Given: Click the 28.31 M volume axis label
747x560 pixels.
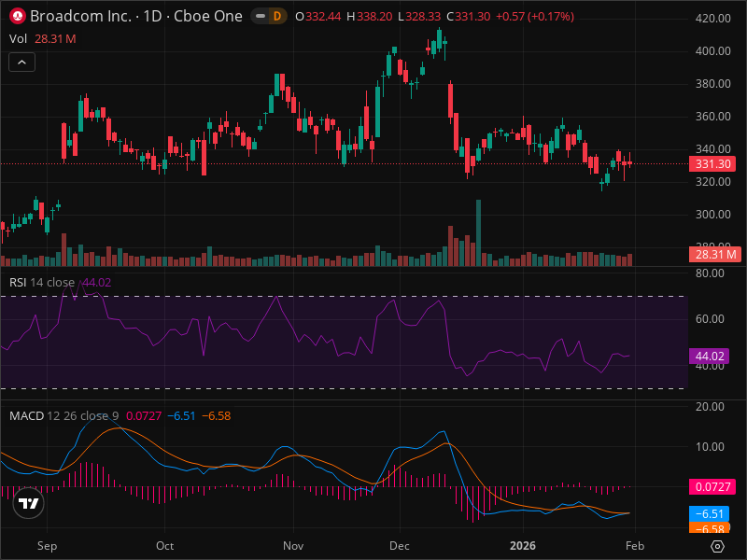Looking at the screenshot, I should coord(715,254).
